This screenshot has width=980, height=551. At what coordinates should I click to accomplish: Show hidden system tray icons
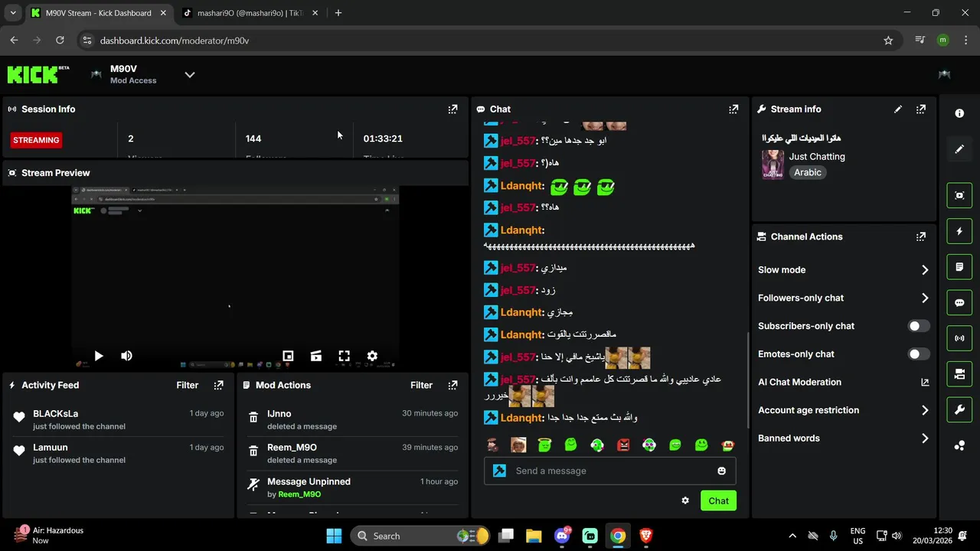[x=792, y=536]
